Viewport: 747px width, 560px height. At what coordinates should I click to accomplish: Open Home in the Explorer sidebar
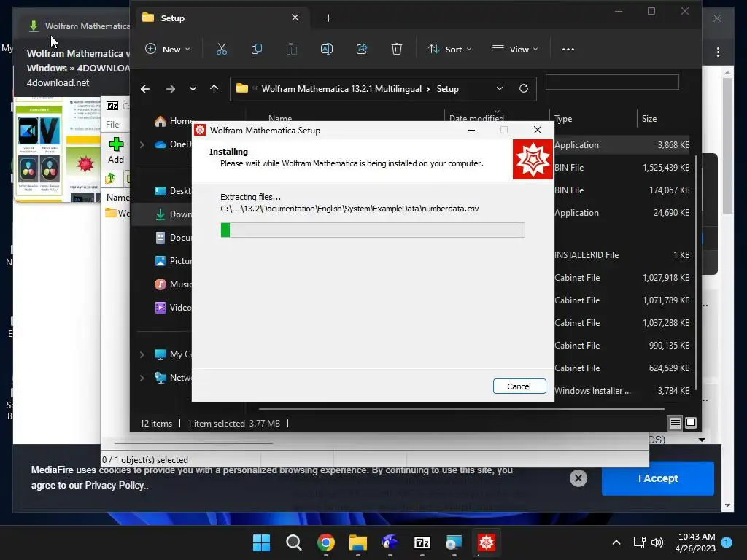pyautogui.click(x=174, y=121)
